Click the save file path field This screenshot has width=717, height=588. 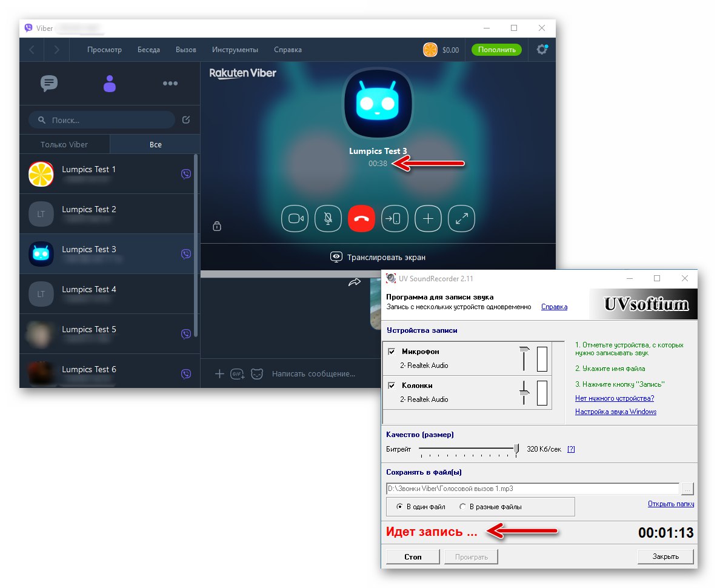click(x=533, y=489)
